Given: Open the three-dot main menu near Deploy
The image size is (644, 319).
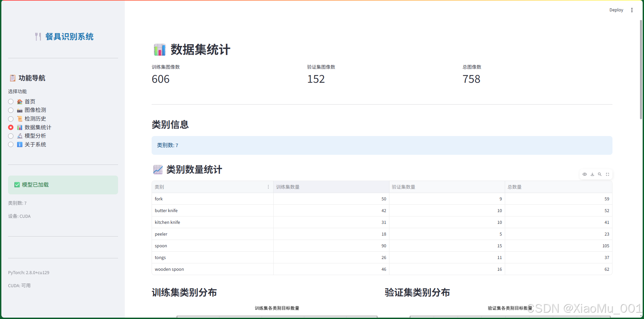Looking at the screenshot, I should coord(632,10).
